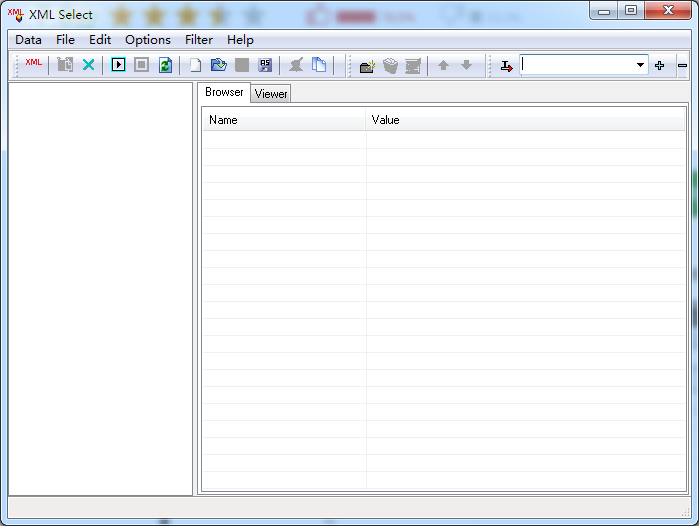Open the Filter menu

click(199, 40)
